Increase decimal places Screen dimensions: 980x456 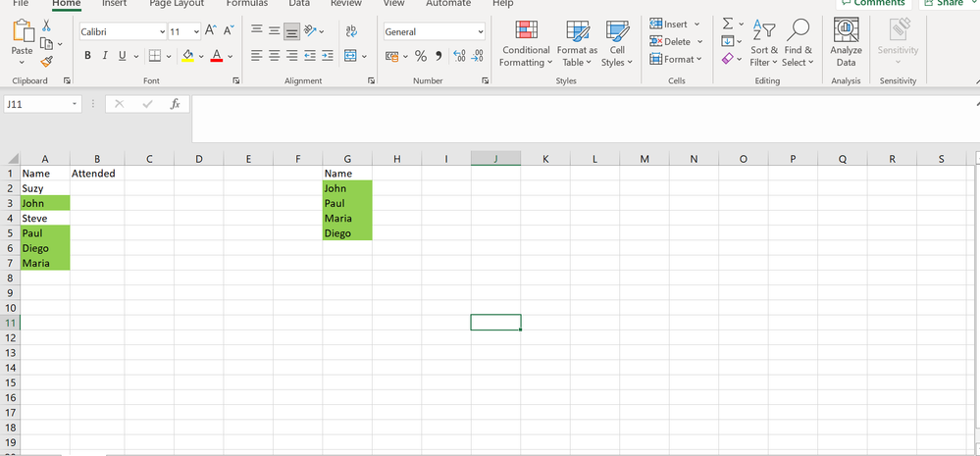[x=459, y=56]
